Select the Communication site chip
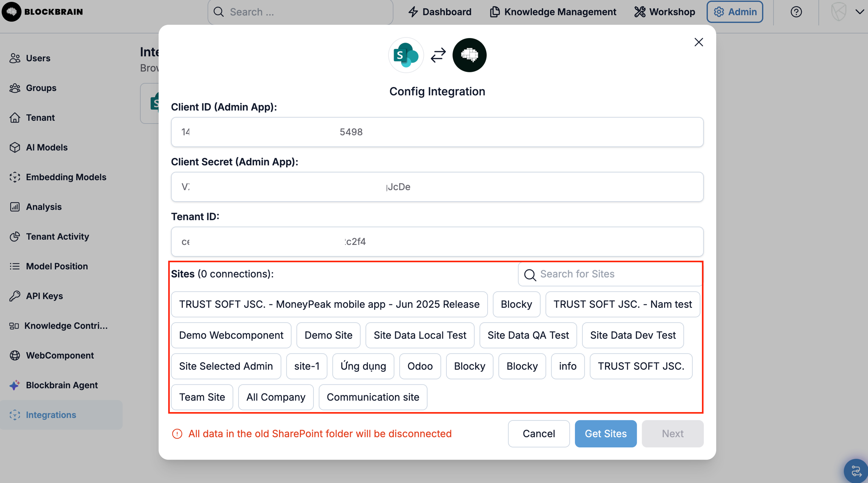 click(x=373, y=397)
